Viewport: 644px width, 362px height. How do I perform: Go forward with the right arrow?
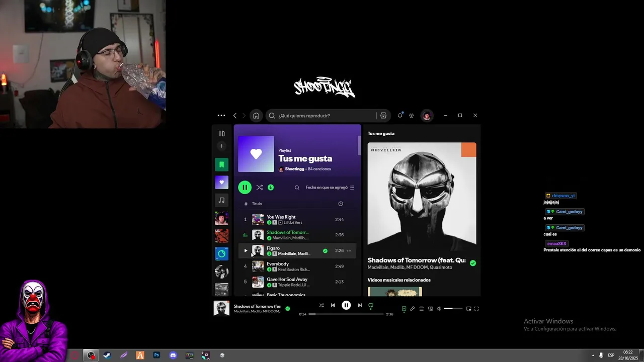click(x=244, y=116)
